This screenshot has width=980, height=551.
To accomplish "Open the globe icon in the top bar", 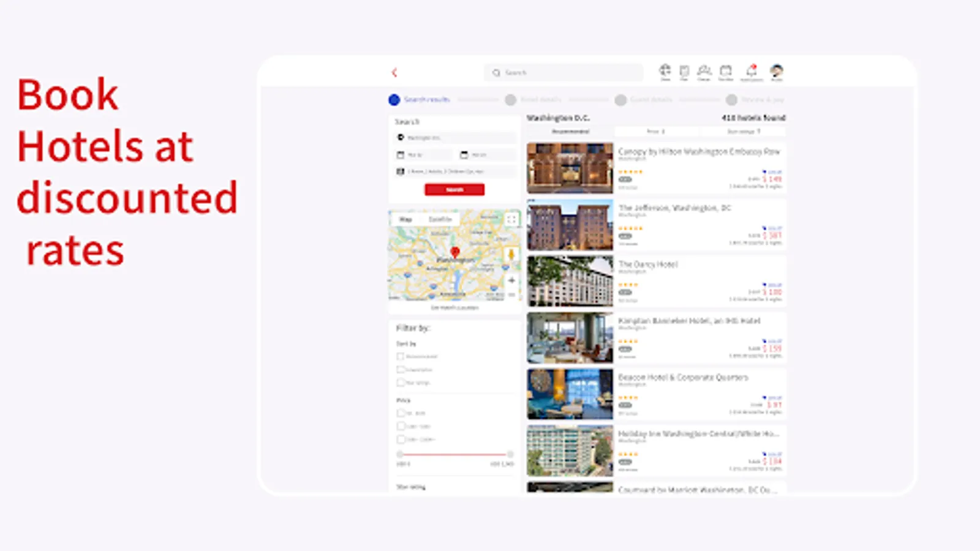I will pos(665,72).
